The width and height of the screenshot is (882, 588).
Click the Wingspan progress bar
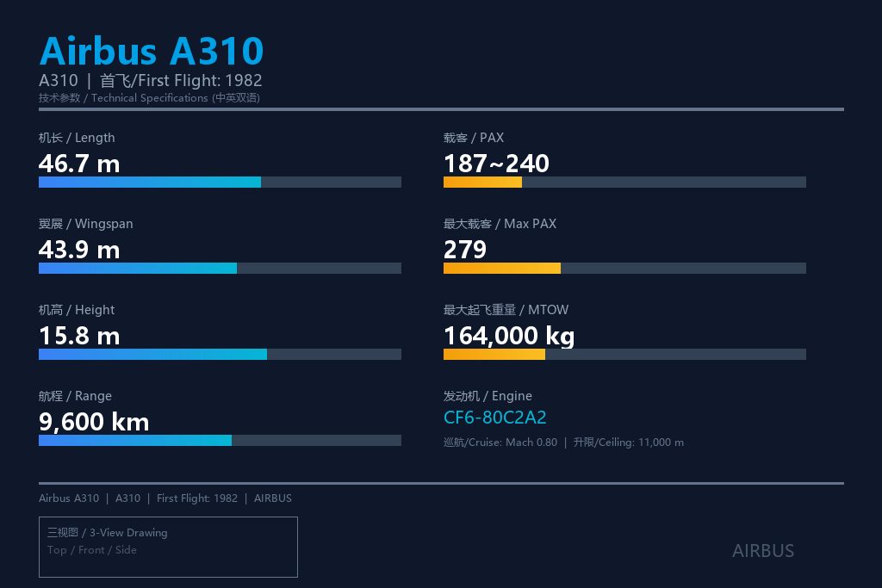(220, 268)
